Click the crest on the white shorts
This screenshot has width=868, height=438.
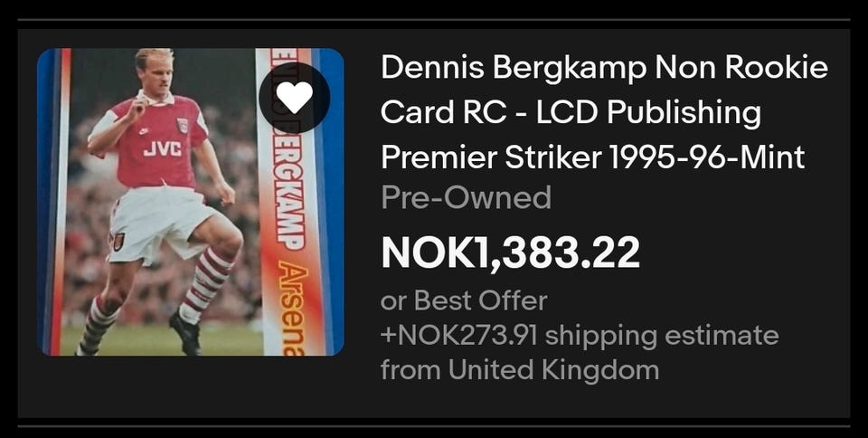pos(118,242)
